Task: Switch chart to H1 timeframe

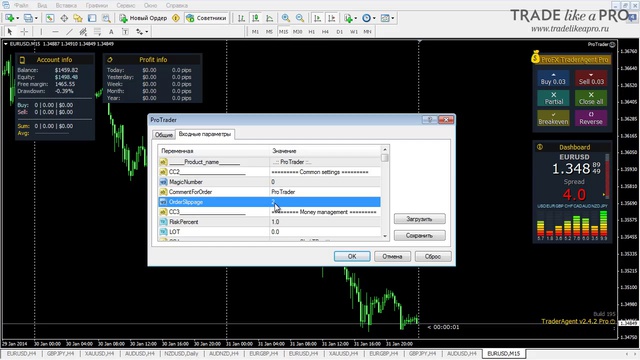Action: tap(311, 31)
